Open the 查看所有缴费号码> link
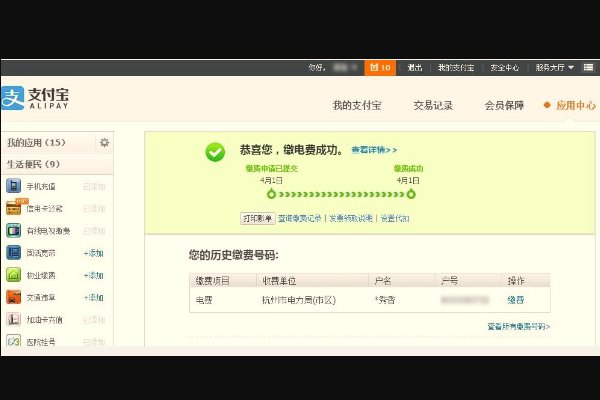 (518, 327)
